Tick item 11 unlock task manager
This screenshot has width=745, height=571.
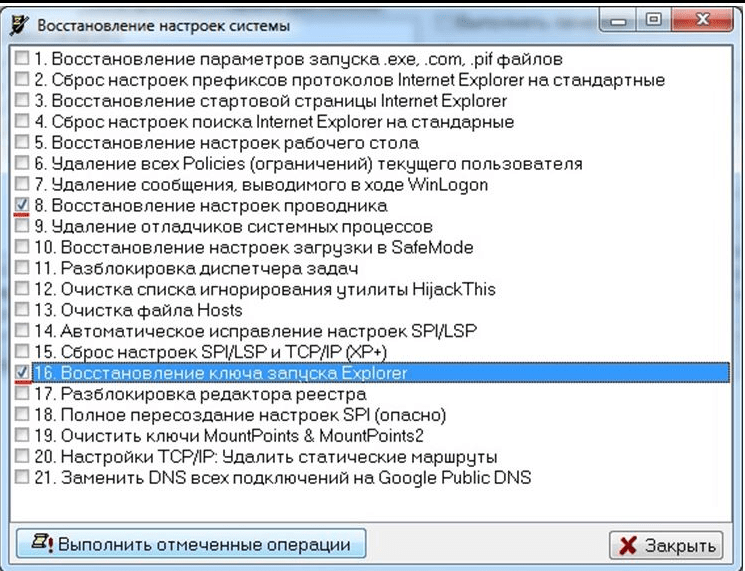(x=21, y=267)
